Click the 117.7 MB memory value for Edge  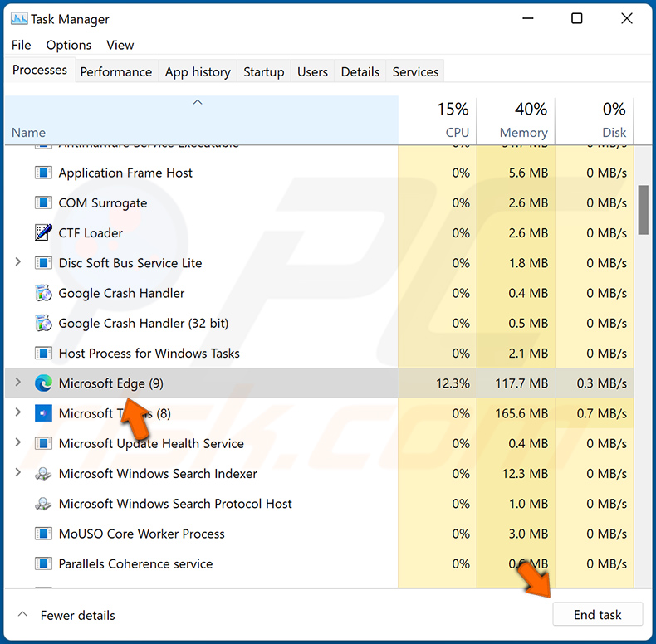521,383
